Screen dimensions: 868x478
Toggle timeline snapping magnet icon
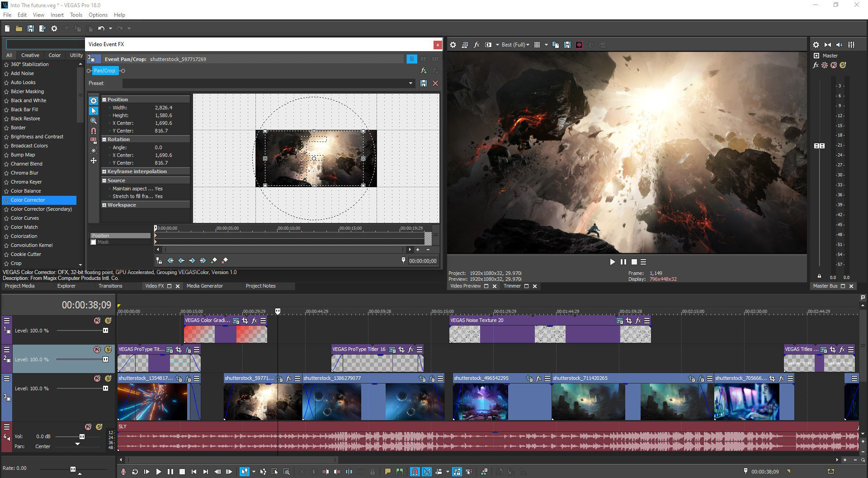(x=414, y=472)
